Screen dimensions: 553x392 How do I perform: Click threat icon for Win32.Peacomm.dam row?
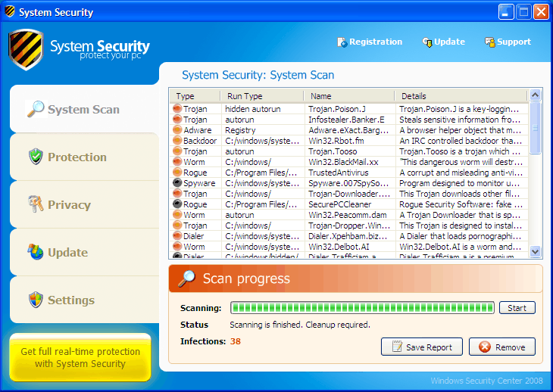177,214
